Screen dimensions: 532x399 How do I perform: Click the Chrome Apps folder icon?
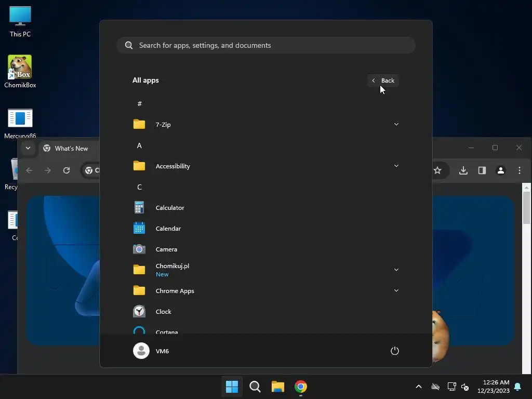coord(139,290)
